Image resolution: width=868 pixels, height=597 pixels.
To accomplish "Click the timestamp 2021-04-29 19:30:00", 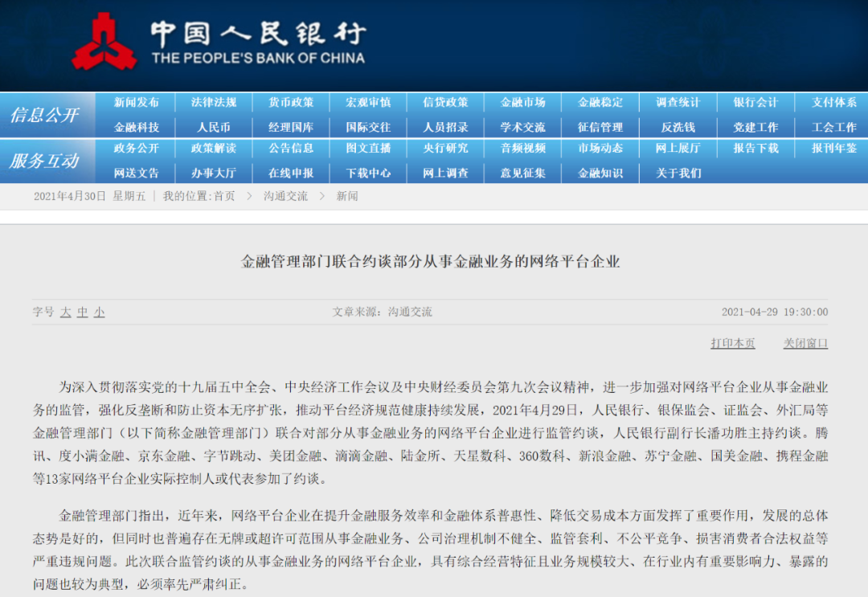I will pyautogui.click(x=775, y=312).
